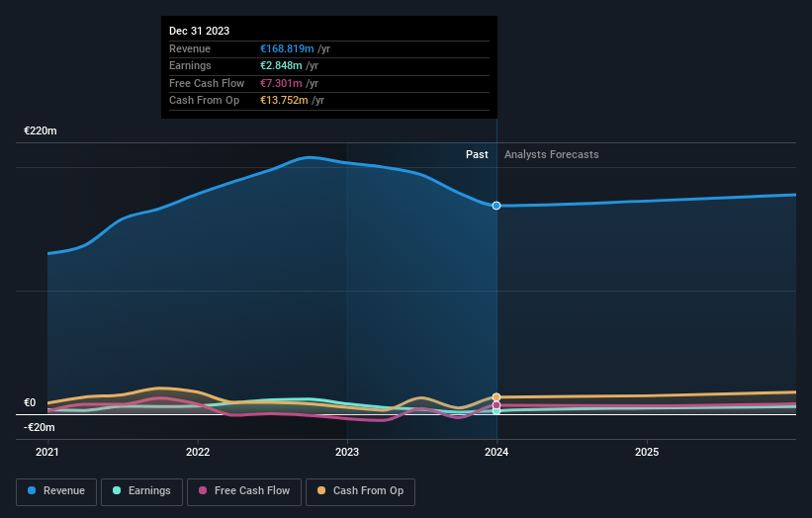Select the 2022 x-axis label
This screenshot has height=518, width=812.
198,452
